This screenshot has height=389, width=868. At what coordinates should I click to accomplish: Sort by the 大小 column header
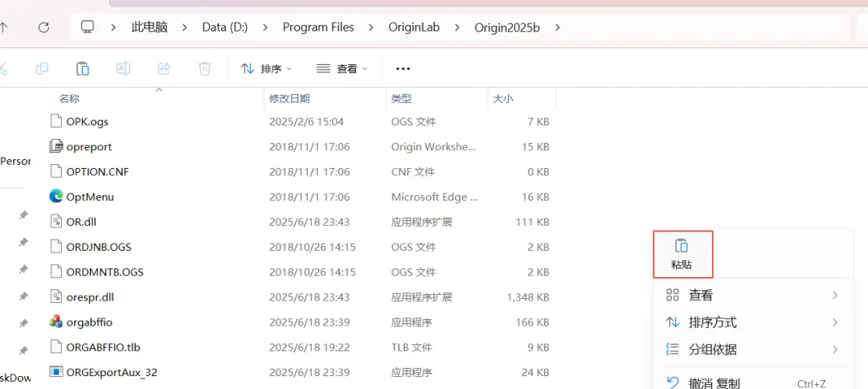(x=502, y=99)
